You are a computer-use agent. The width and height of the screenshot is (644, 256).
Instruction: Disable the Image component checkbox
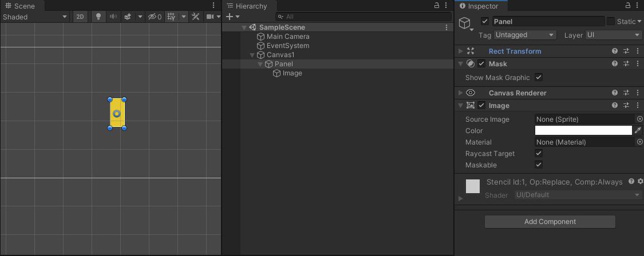click(x=482, y=106)
